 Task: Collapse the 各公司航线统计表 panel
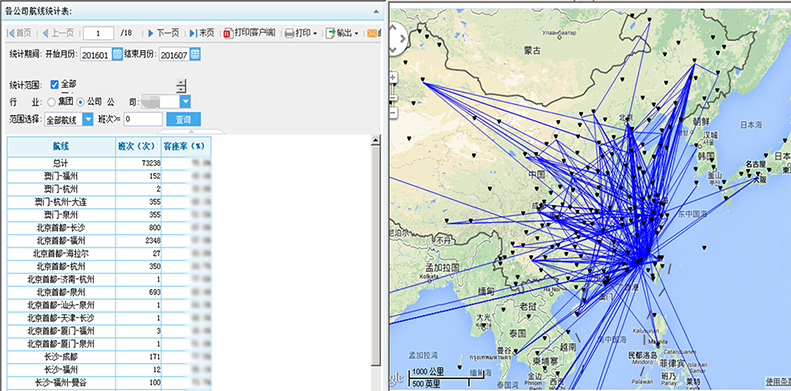coord(376,11)
